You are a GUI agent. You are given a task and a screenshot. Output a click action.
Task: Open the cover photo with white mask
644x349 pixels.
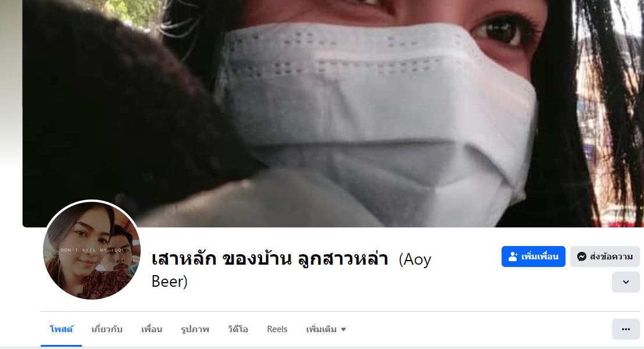[x=333, y=113]
